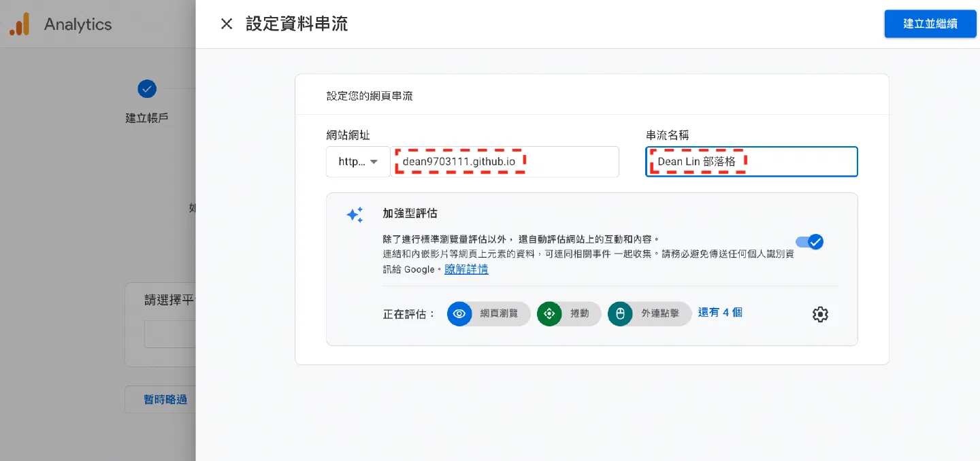
Task: Click the 網頁瀏覽 eye icon chip
Action: tap(489, 314)
